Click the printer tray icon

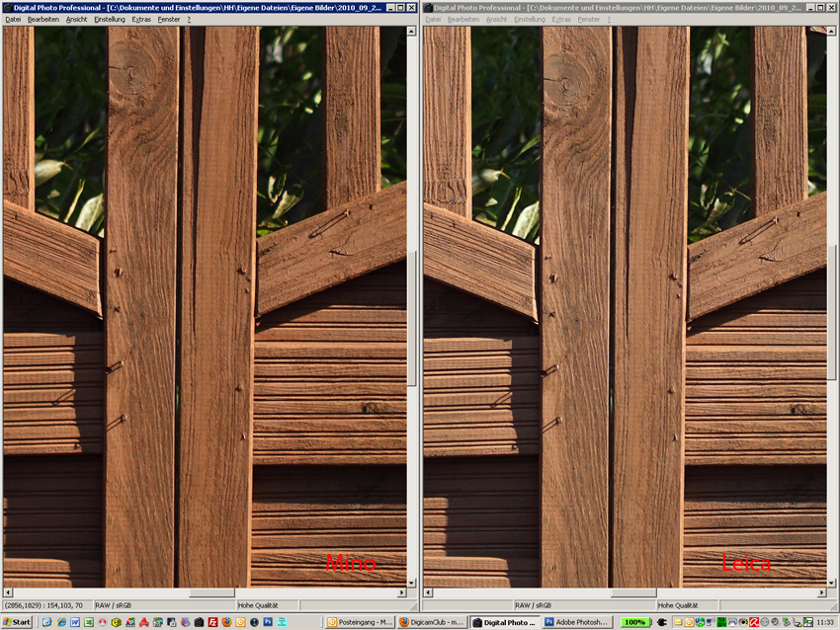pos(732,622)
